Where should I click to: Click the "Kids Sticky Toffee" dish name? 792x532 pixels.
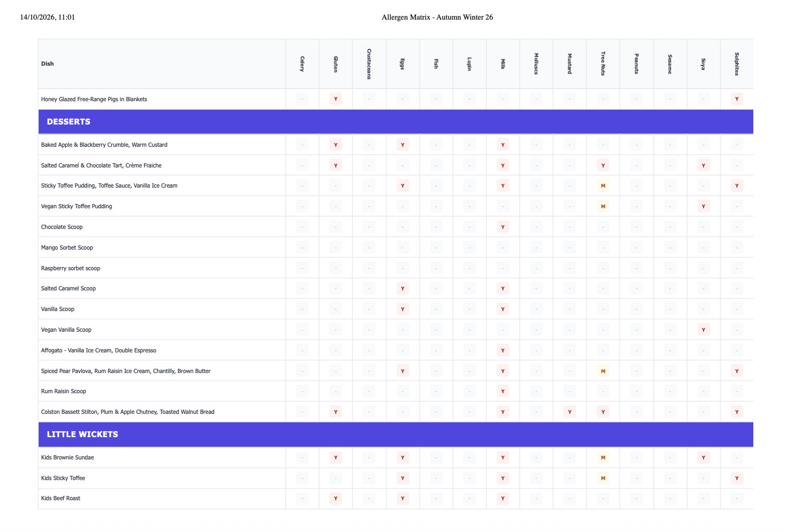tap(63, 478)
